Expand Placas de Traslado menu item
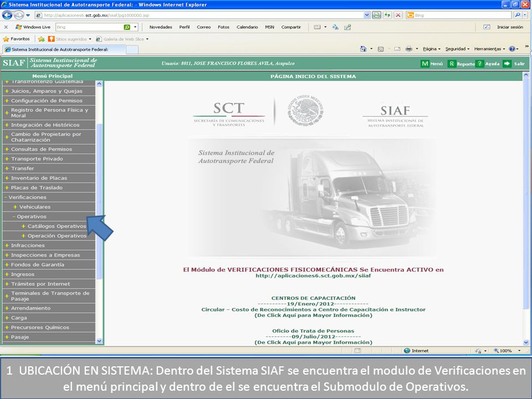Screen dimensions: 532x399 [49, 188]
